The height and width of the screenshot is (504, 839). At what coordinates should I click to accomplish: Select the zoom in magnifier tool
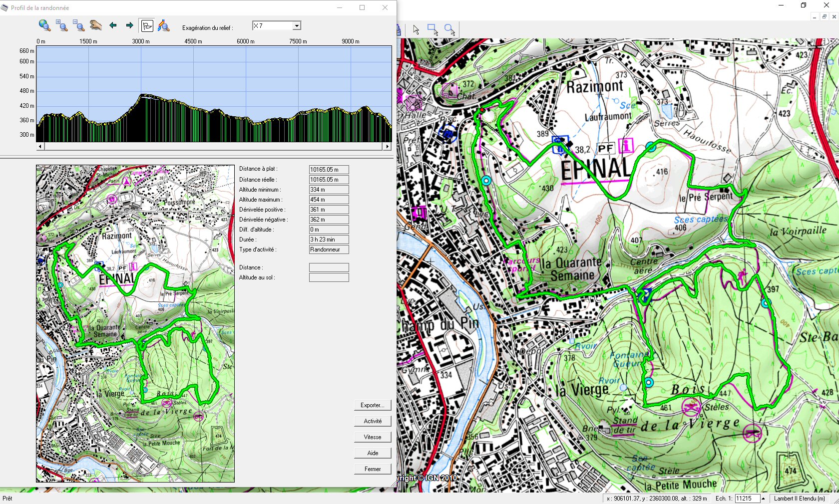[x=61, y=25]
